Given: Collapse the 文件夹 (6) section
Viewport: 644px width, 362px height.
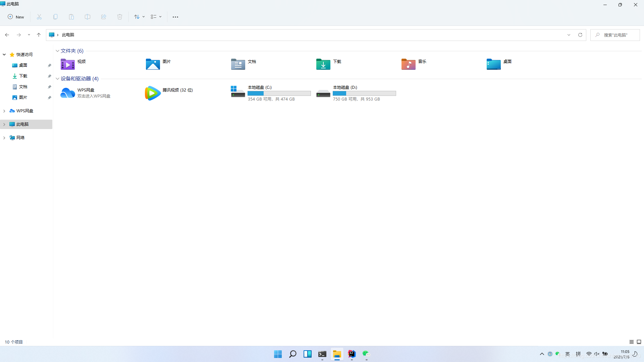Looking at the screenshot, I should [57, 50].
